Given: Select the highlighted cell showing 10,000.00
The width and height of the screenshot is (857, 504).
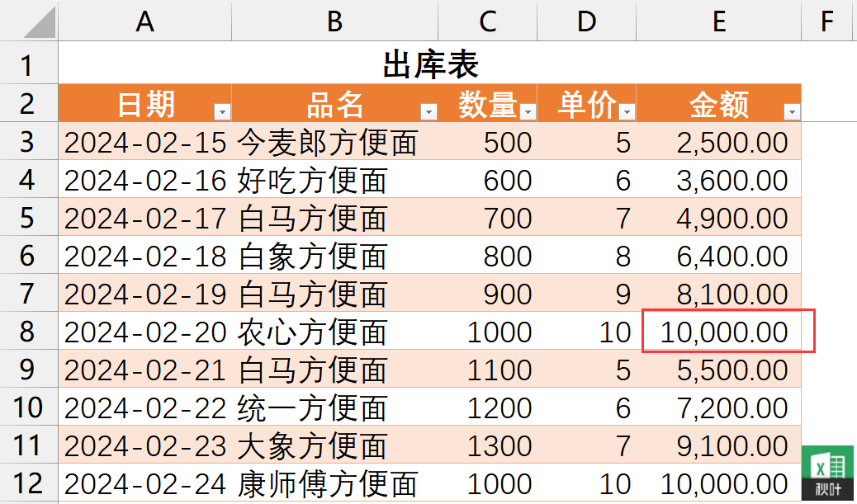Looking at the screenshot, I should tap(727, 332).
